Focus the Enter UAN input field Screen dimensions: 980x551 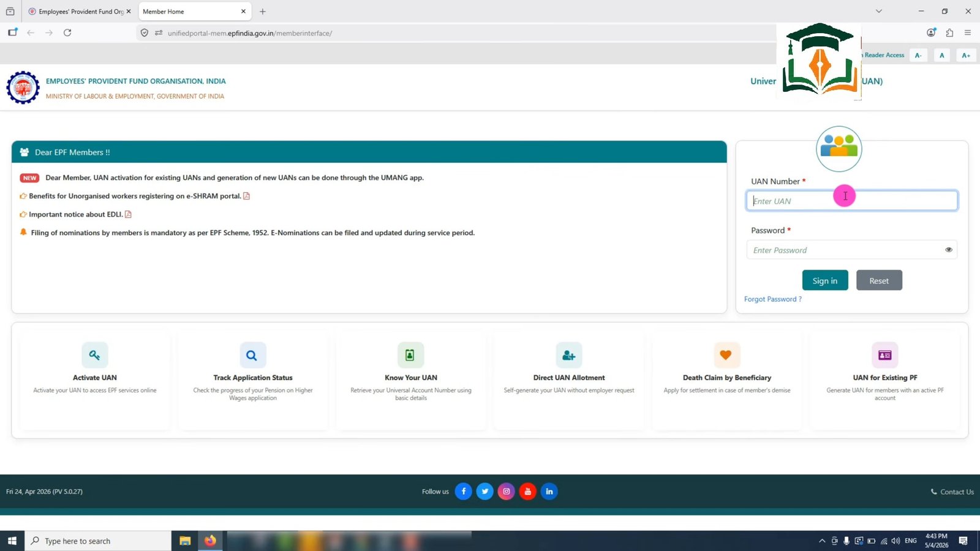point(852,201)
